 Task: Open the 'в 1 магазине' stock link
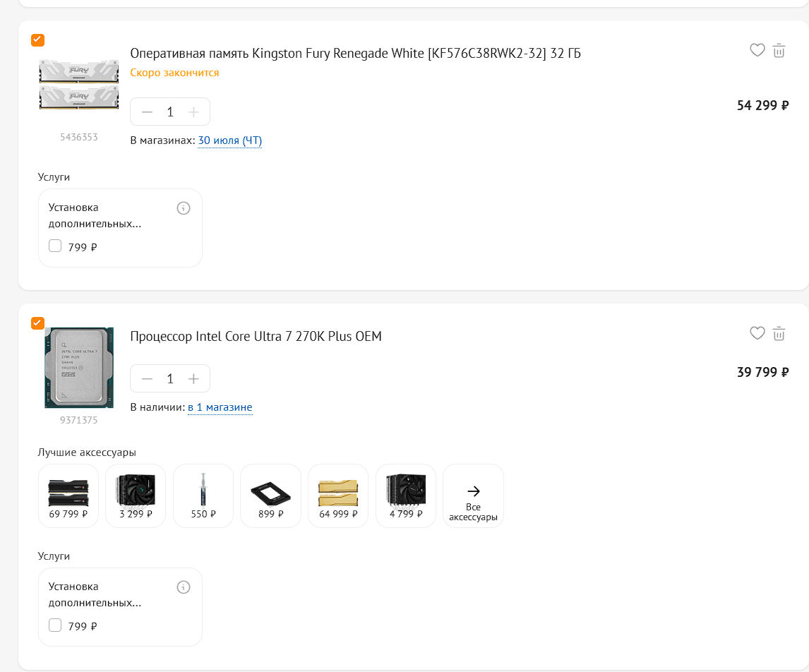coord(220,407)
